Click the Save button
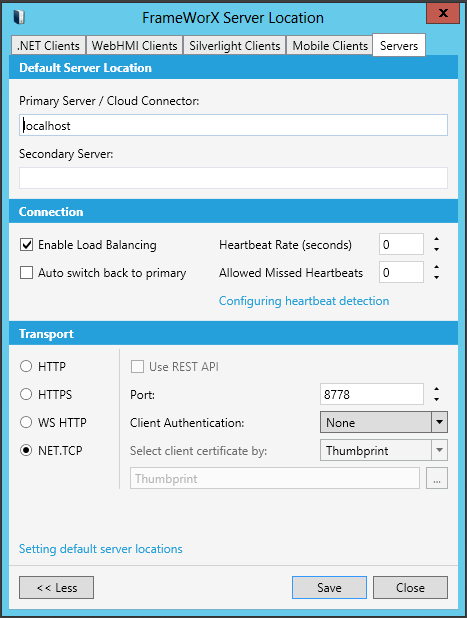Viewport: 467px width, 618px height. click(329, 588)
